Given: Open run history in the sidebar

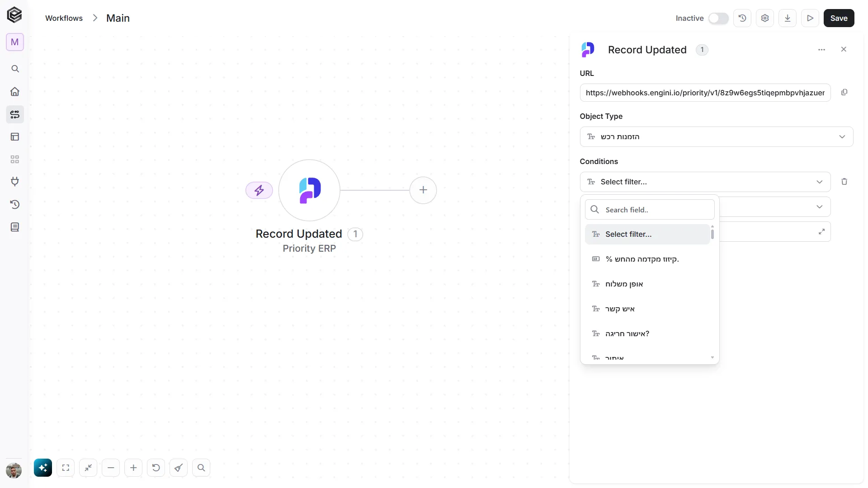Looking at the screenshot, I should click(15, 204).
